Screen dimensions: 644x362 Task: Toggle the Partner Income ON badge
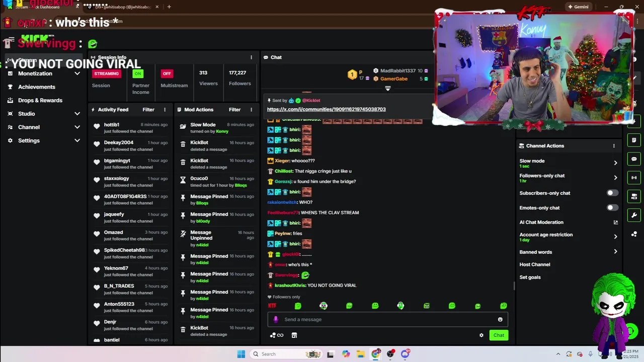point(138,73)
